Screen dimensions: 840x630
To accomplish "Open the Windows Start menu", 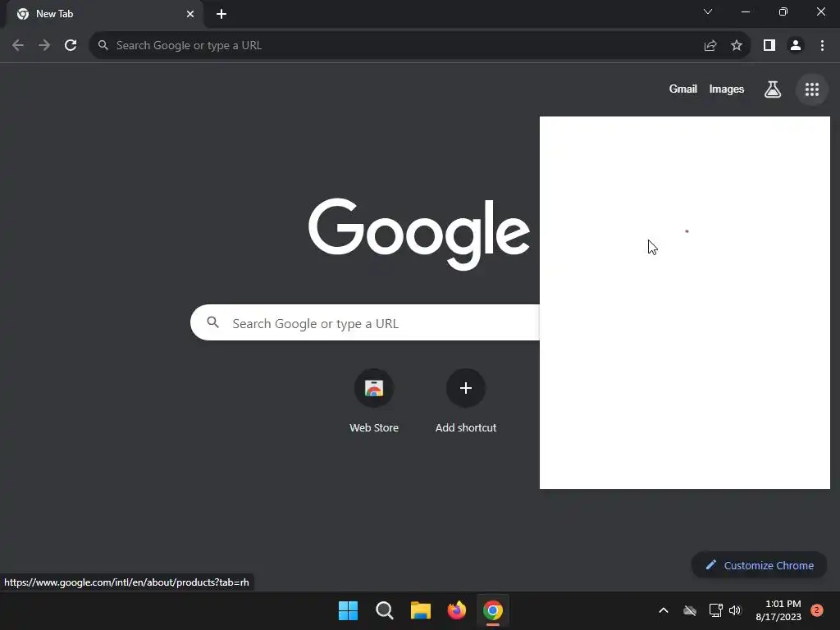I will 348,610.
